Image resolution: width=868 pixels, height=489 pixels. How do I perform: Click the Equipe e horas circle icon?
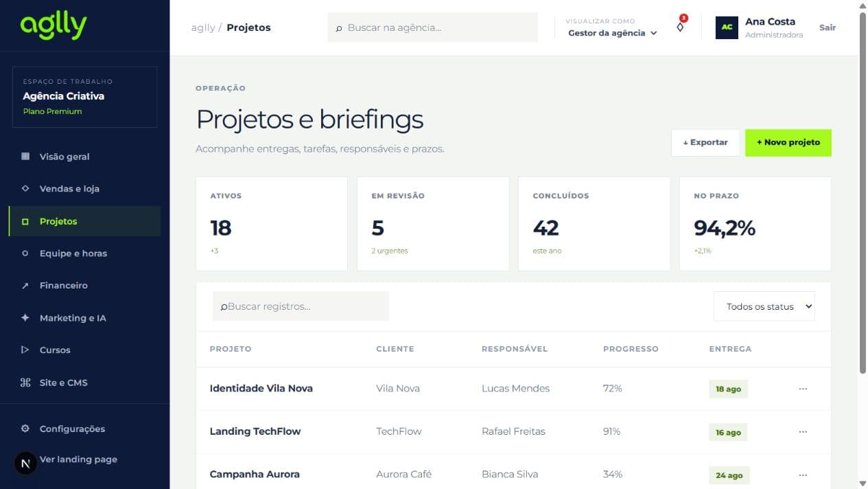[x=25, y=253]
